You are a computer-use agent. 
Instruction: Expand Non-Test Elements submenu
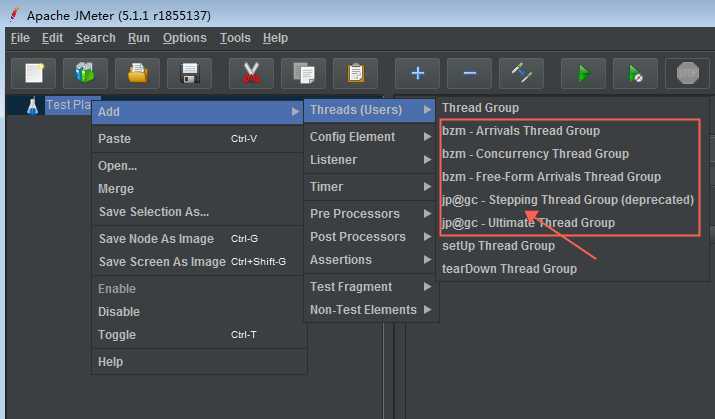click(x=370, y=310)
